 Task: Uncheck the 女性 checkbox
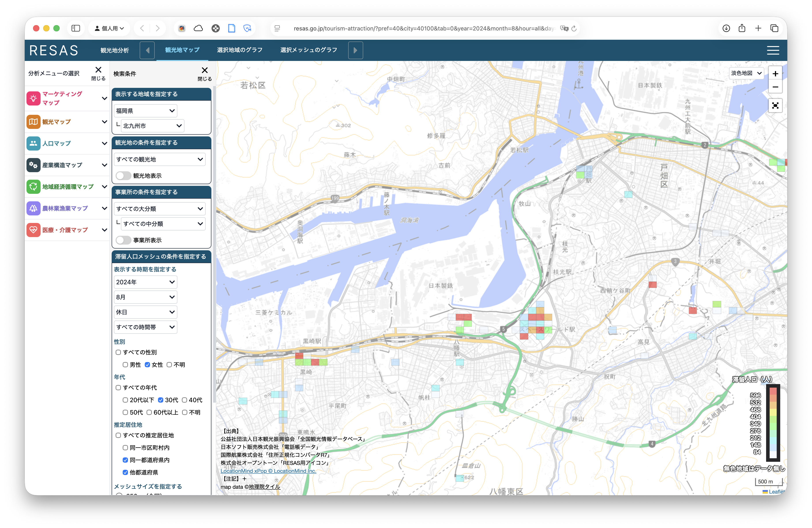pos(147,364)
